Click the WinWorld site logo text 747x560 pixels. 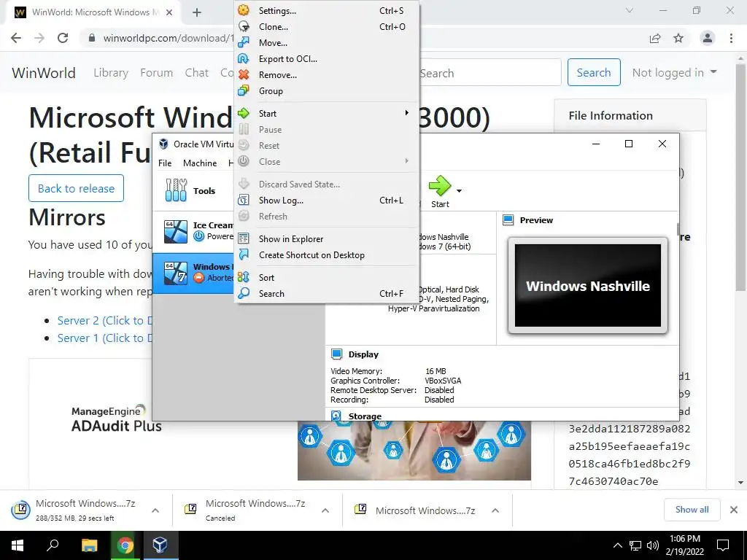point(44,73)
